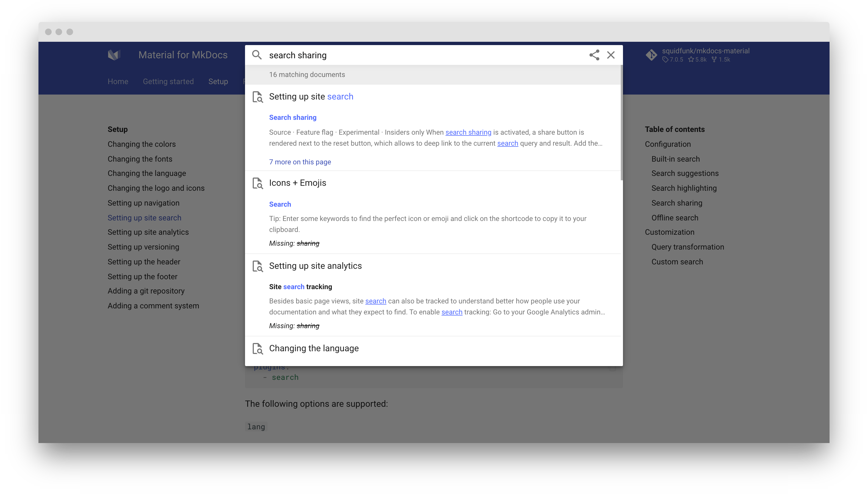Select the Getting started menu item

169,81
